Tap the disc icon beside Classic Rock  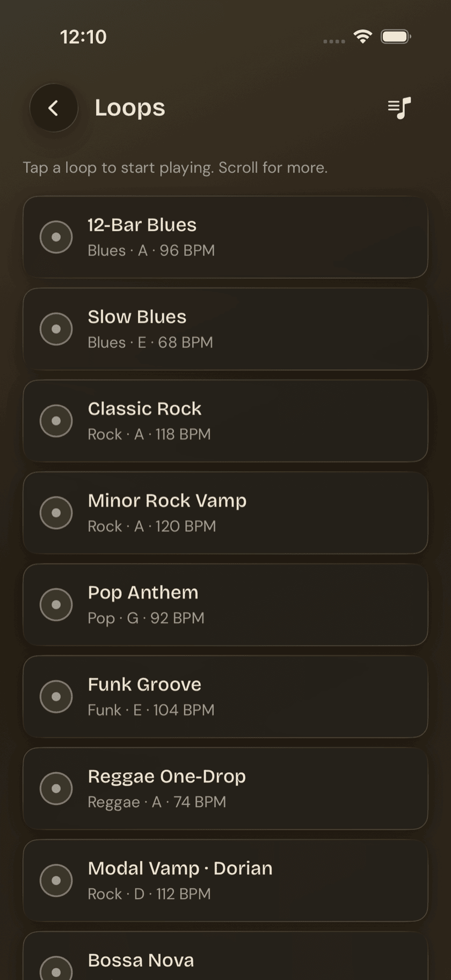tap(56, 421)
